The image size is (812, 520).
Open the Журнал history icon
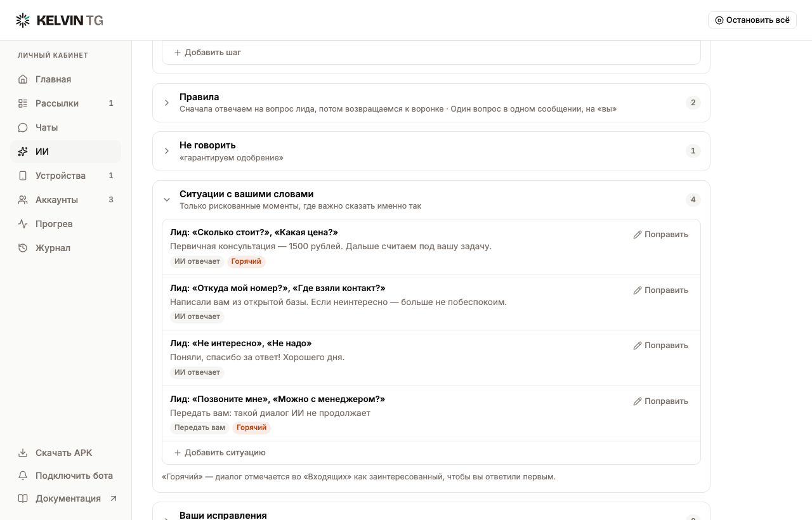click(x=23, y=248)
